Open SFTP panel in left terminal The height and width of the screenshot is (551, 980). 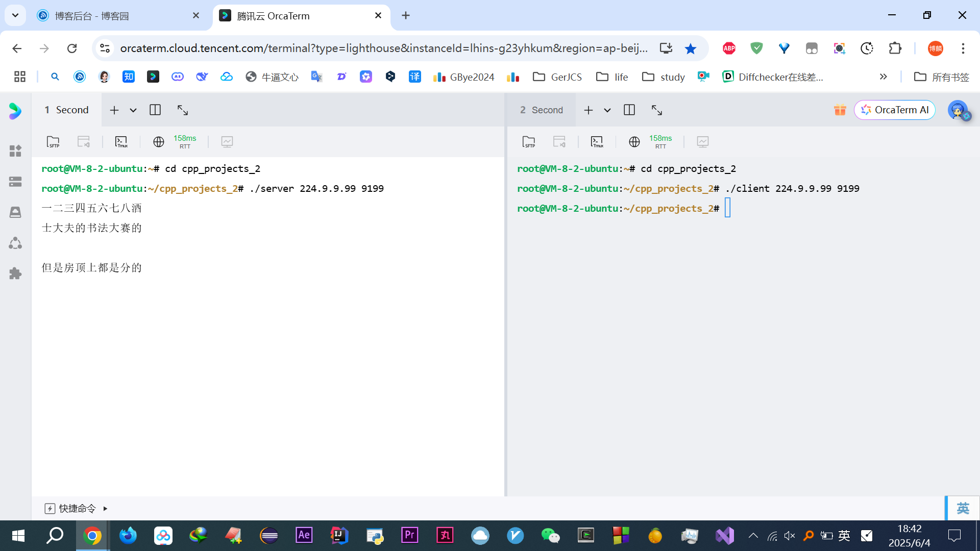(53, 142)
